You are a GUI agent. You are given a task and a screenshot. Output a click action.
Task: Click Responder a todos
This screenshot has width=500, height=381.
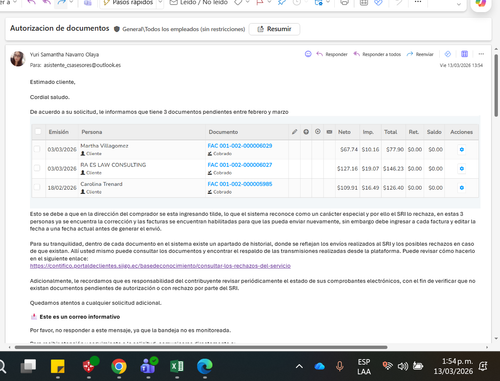[x=377, y=54]
